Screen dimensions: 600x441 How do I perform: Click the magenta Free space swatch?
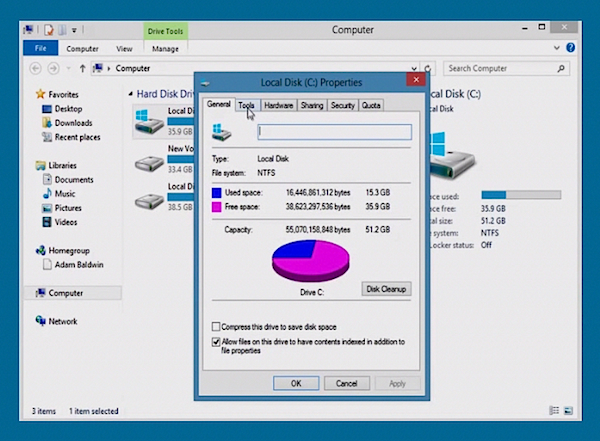(x=217, y=207)
